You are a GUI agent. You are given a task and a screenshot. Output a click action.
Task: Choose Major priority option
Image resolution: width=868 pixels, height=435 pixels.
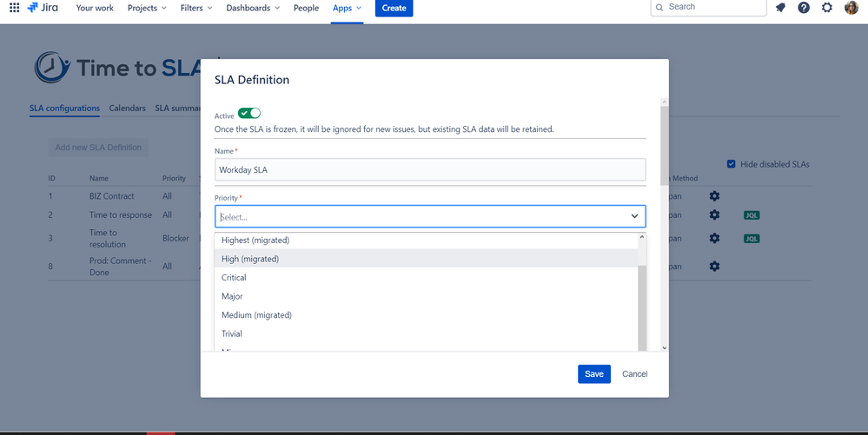pos(427,296)
